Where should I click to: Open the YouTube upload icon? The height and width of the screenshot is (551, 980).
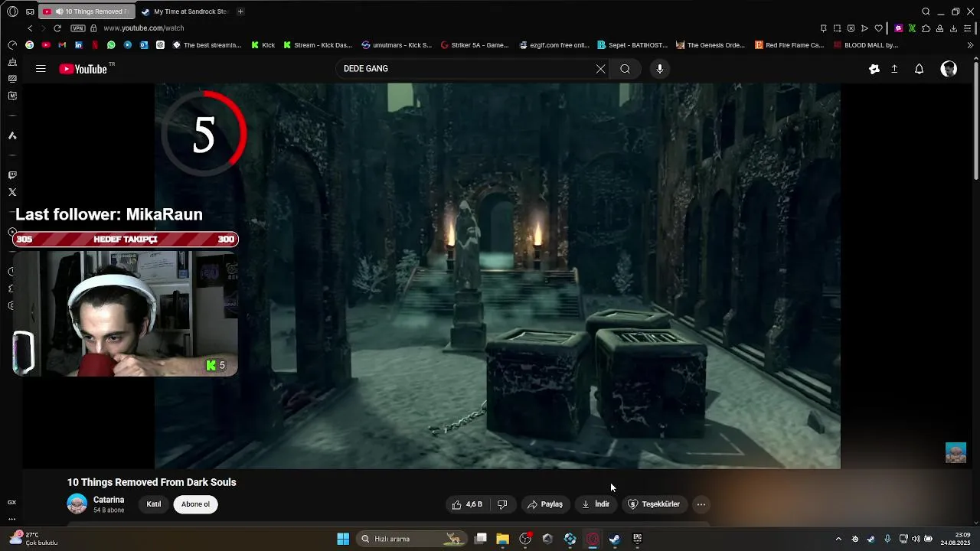(x=894, y=69)
